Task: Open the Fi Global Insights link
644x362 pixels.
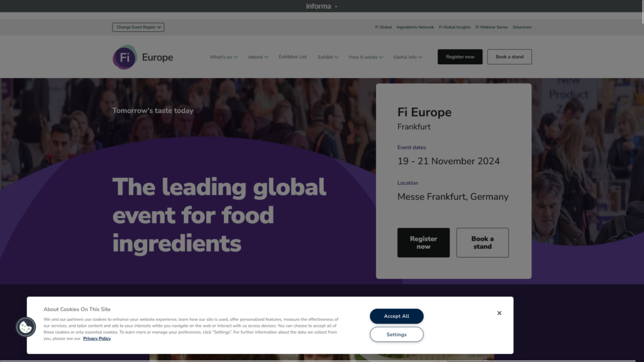Action: pyautogui.click(x=455, y=27)
